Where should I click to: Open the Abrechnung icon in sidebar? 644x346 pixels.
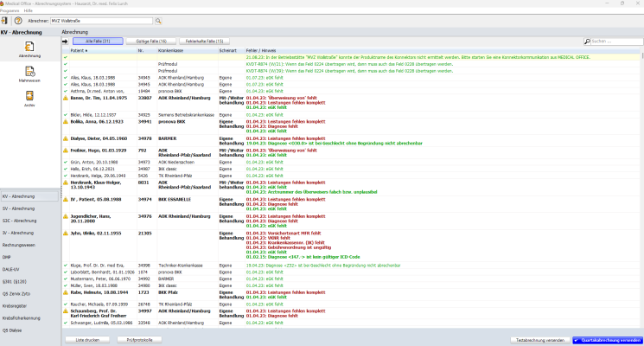(x=29, y=47)
